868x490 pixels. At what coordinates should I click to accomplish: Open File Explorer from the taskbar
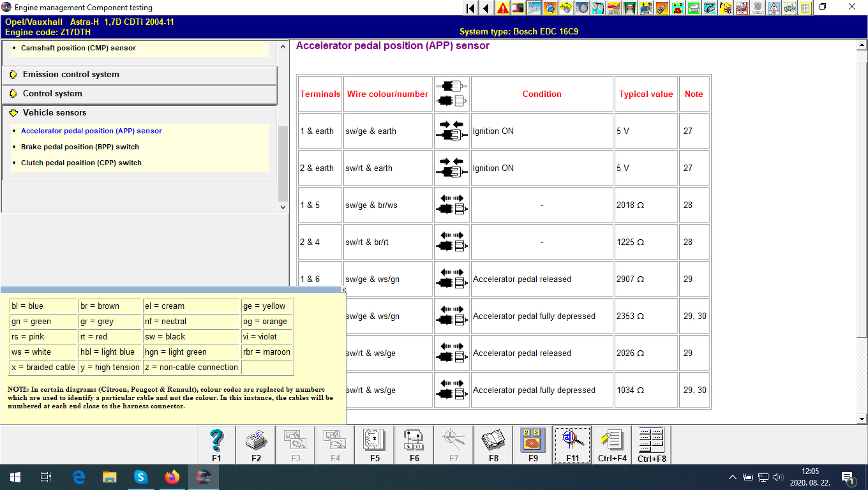tap(110, 477)
